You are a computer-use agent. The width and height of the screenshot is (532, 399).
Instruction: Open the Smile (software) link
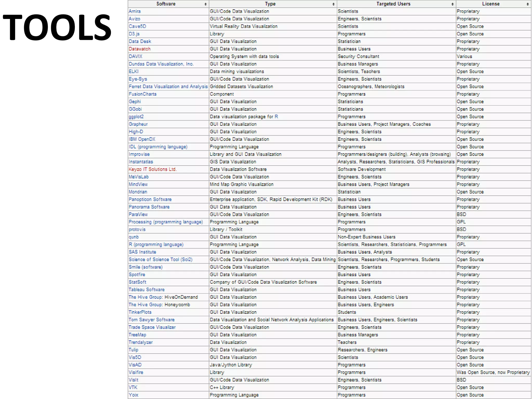pyautogui.click(x=145, y=268)
